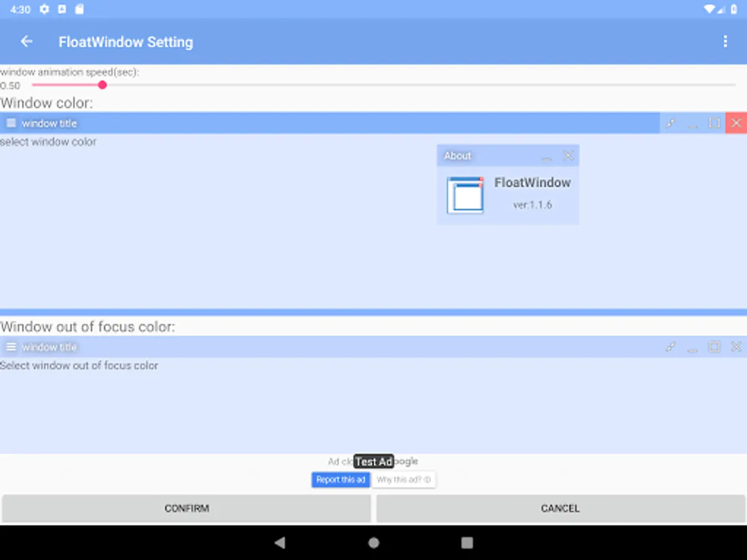
Task: Click the 'select window color' text area
Action: 49,142
